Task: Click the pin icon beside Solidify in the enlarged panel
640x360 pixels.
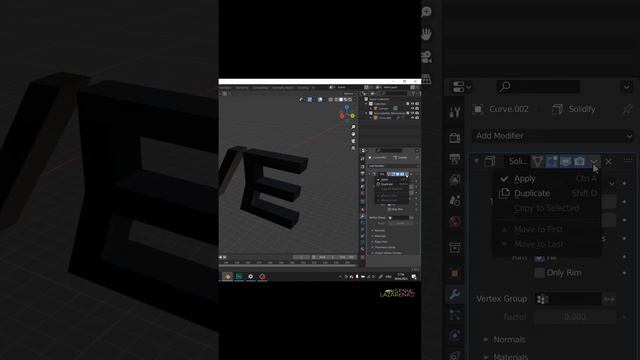Action: pyautogui.click(x=627, y=109)
